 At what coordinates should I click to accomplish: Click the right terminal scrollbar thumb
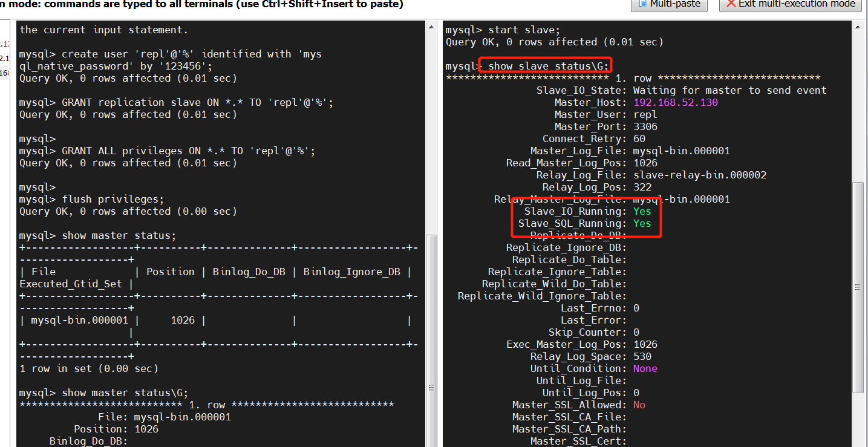(858, 287)
